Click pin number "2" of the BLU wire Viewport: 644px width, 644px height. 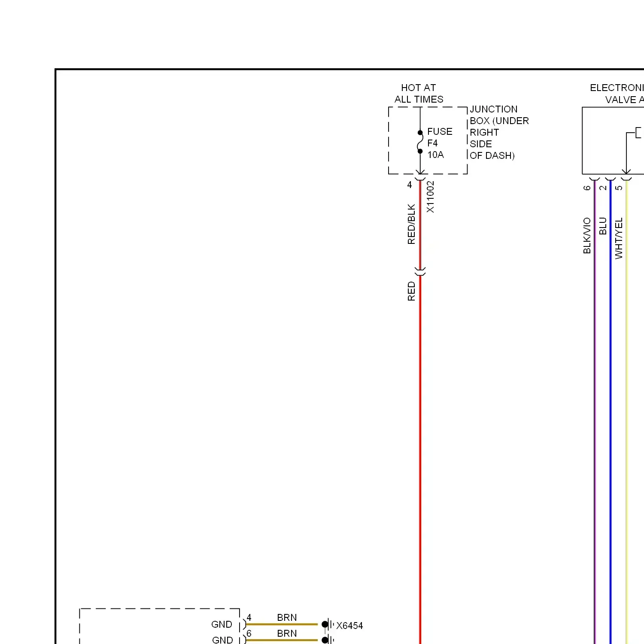coord(603,188)
